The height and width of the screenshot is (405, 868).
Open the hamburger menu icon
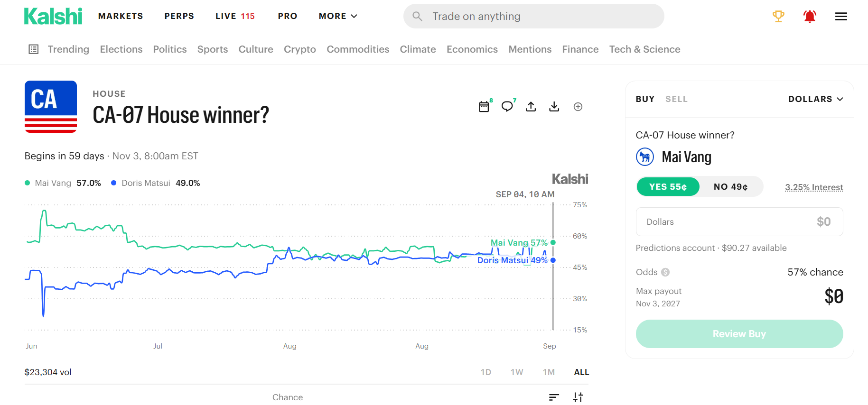tap(841, 17)
